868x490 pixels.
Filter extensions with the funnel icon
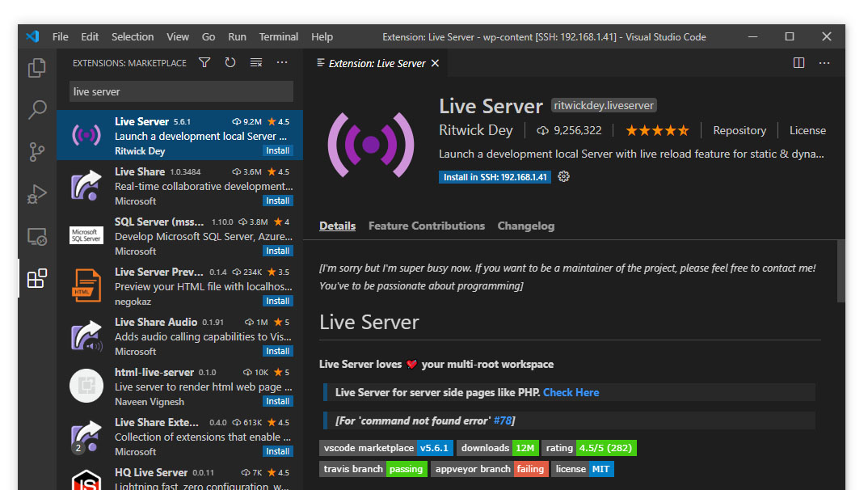point(204,62)
